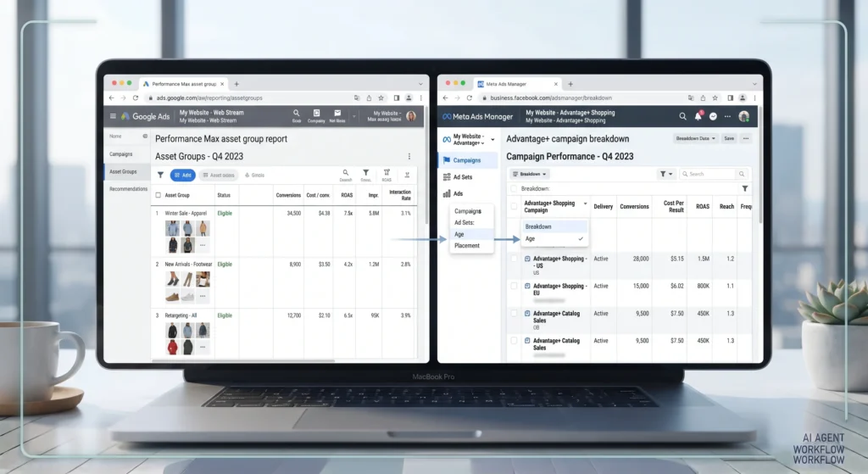Open the Company icon in Google Ads header
868x474 pixels.
tap(316, 114)
